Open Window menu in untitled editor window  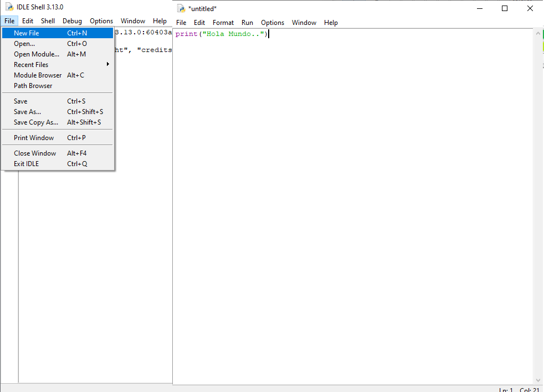pos(304,23)
